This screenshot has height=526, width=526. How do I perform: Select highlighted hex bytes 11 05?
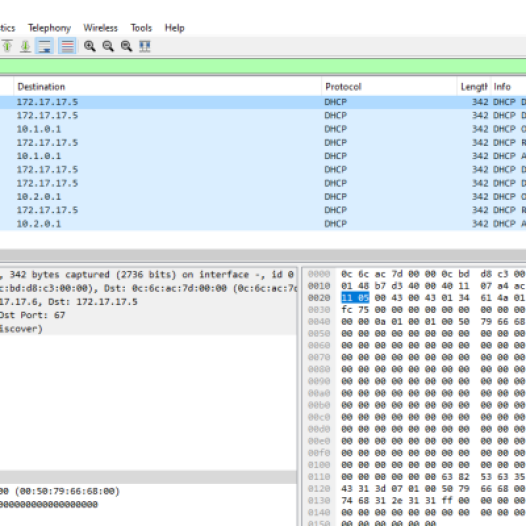pos(355,298)
